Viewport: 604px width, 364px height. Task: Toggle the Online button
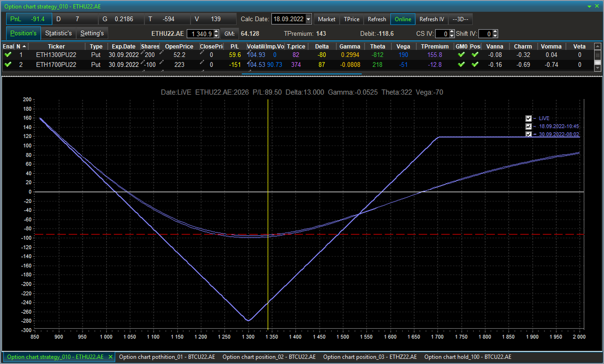pyautogui.click(x=403, y=19)
